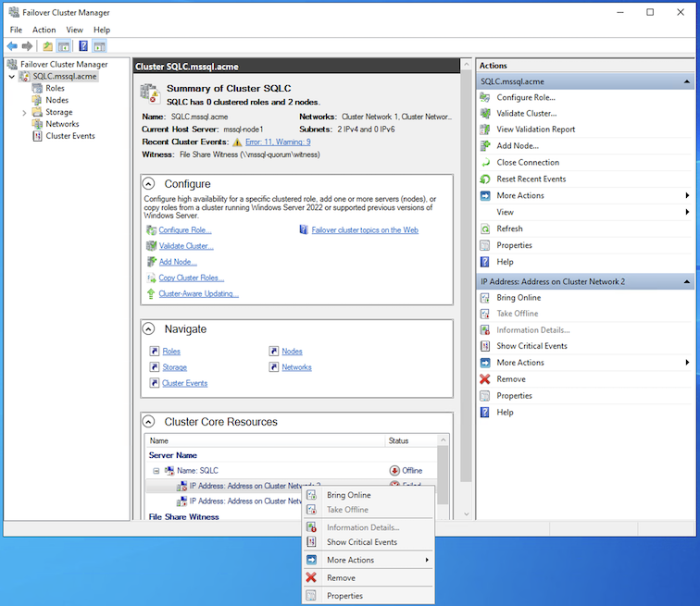This screenshot has height=606, width=700.
Task: Click Validate Cluster... in Actions pane
Action: (527, 114)
